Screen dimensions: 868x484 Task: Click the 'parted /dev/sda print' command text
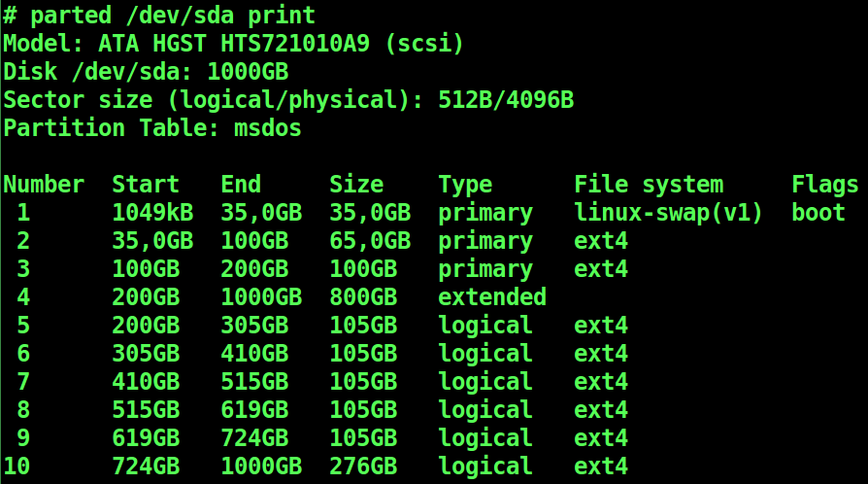[x=173, y=17]
